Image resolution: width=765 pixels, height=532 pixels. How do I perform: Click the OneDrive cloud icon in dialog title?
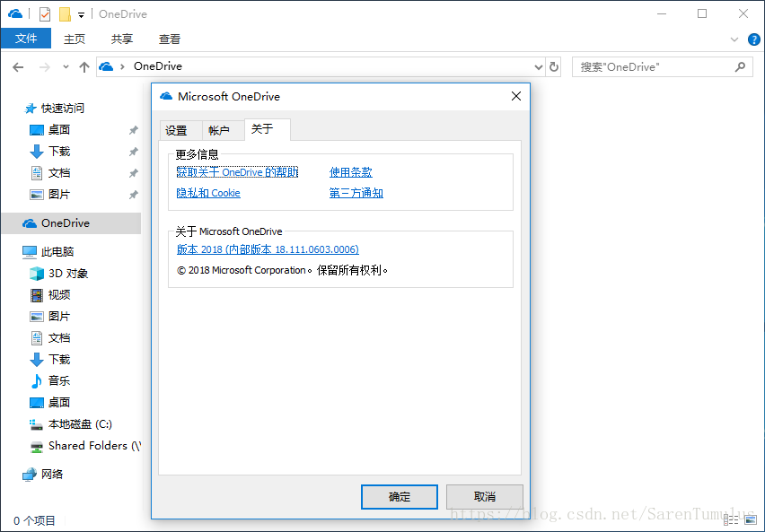pos(166,96)
